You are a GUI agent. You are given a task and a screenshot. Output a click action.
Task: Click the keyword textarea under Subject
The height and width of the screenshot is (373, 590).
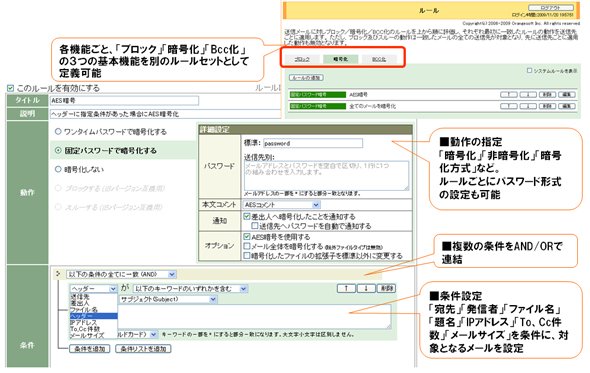pos(255,317)
